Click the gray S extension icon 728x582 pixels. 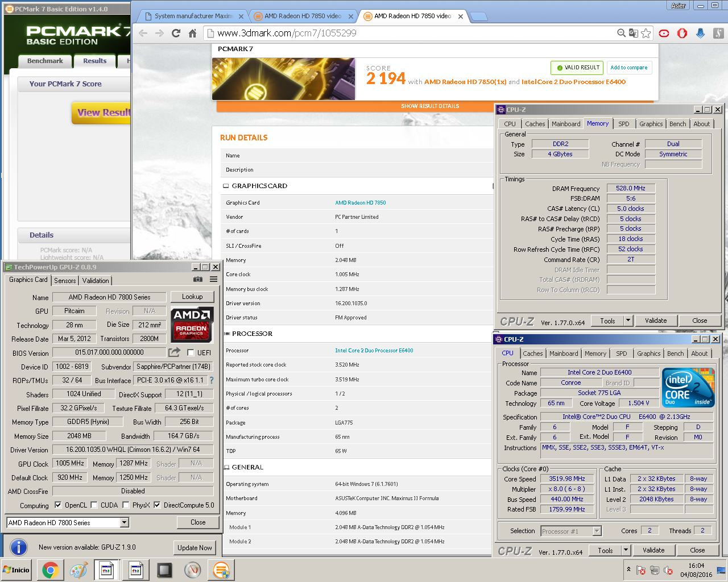coord(718,33)
